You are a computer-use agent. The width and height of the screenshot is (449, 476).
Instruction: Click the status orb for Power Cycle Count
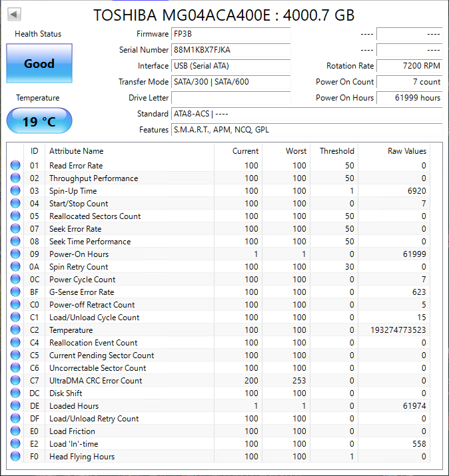(15, 280)
